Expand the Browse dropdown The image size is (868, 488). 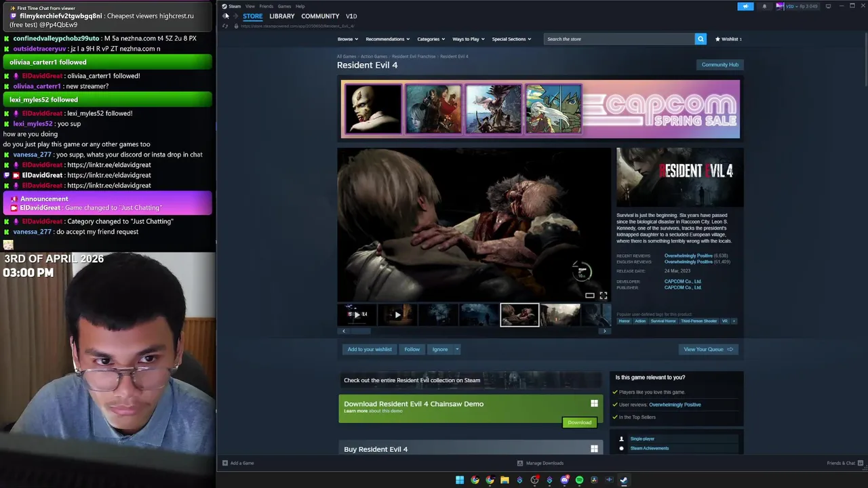tap(347, 39)
